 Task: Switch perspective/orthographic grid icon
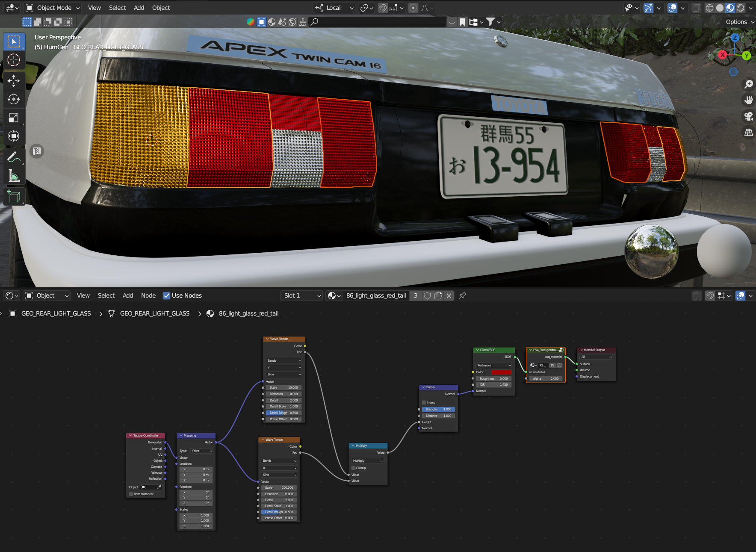pos(748,133)
